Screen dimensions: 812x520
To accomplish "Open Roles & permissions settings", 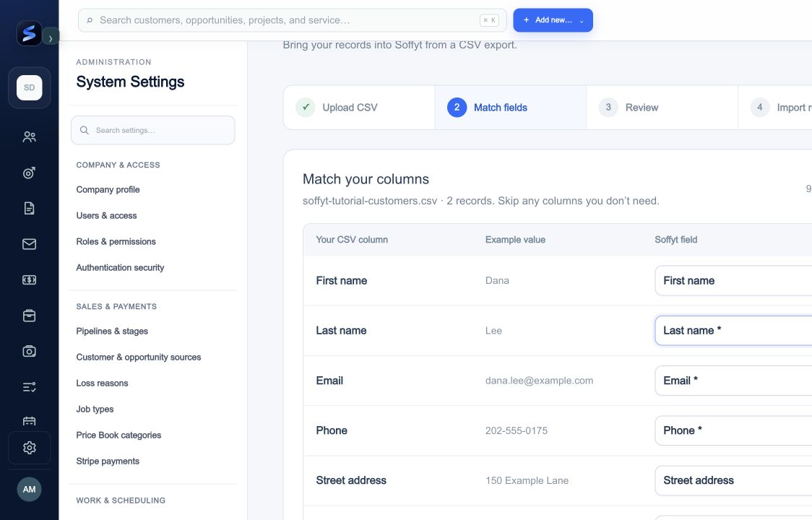I will click(116, 241).
